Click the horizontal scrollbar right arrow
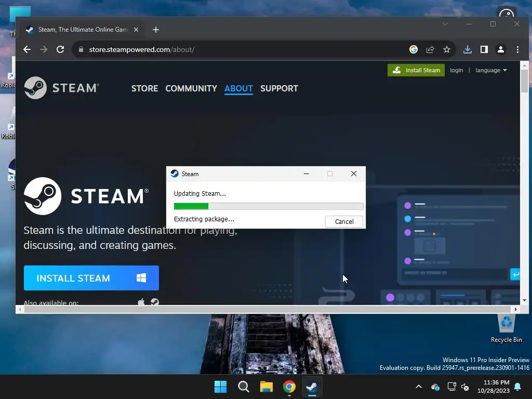Image resolution: width=532 pixels, height=399 pixels. (x=516, y=310)
